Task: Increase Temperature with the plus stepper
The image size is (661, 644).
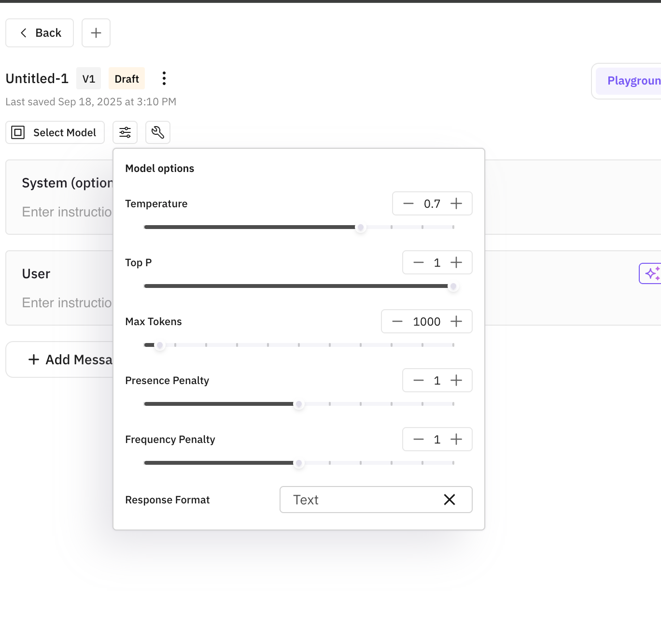Action: [x=456, y=203]
